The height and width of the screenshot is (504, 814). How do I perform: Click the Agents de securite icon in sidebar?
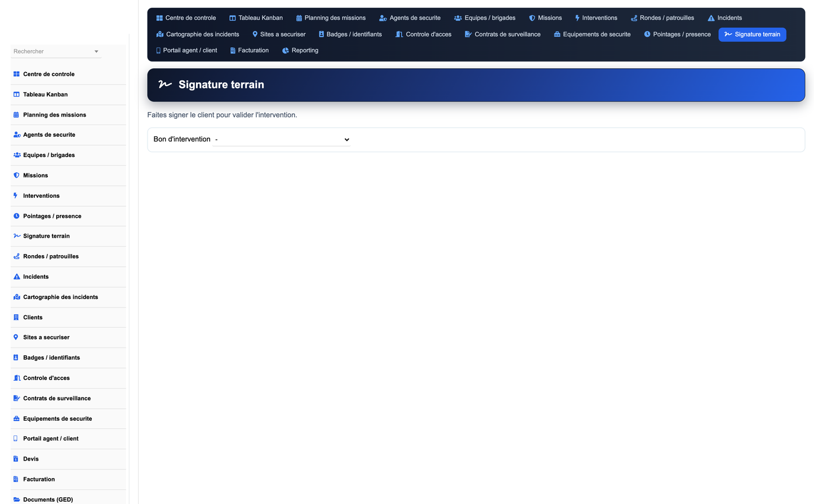point(17,135)
